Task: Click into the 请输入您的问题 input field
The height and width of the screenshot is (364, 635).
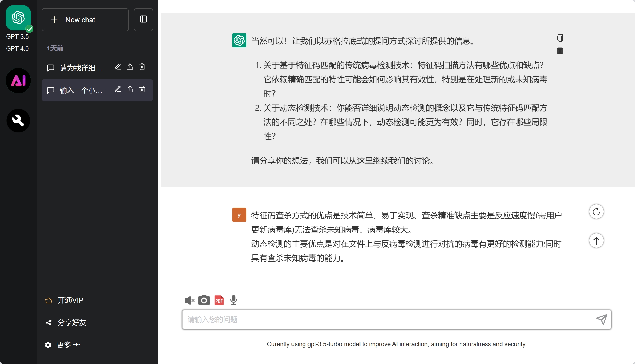Action: (x=388, y=319)
